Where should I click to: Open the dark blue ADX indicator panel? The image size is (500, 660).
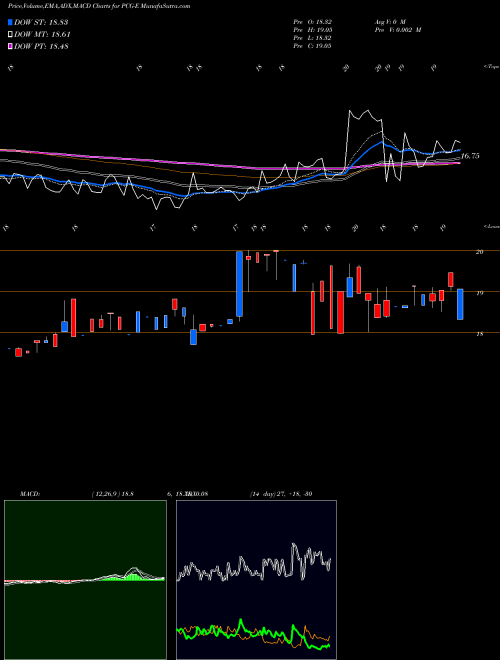pos(256,580)
